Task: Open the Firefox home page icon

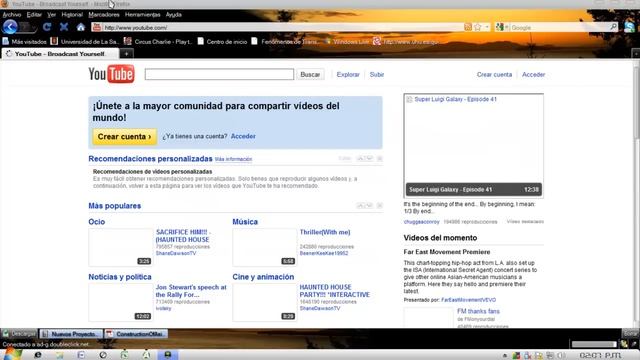Action: [81, 27]
